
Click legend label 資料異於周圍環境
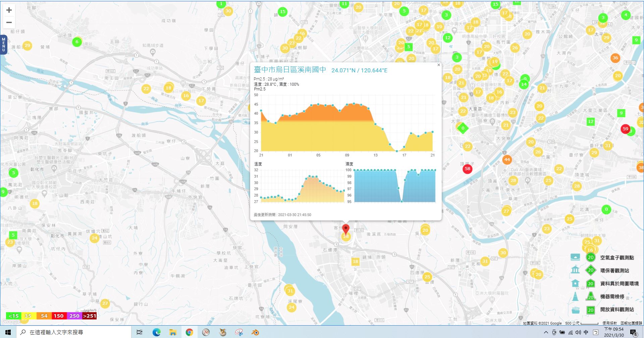coord(620,283)
